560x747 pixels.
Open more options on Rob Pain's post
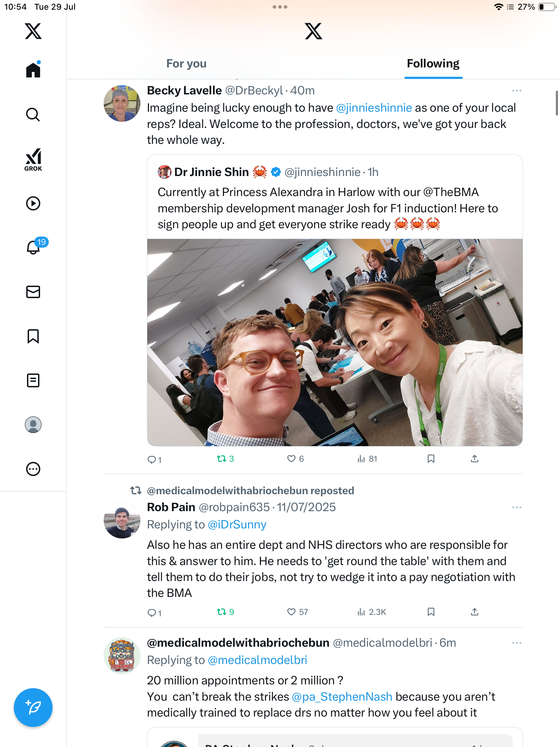516,507
